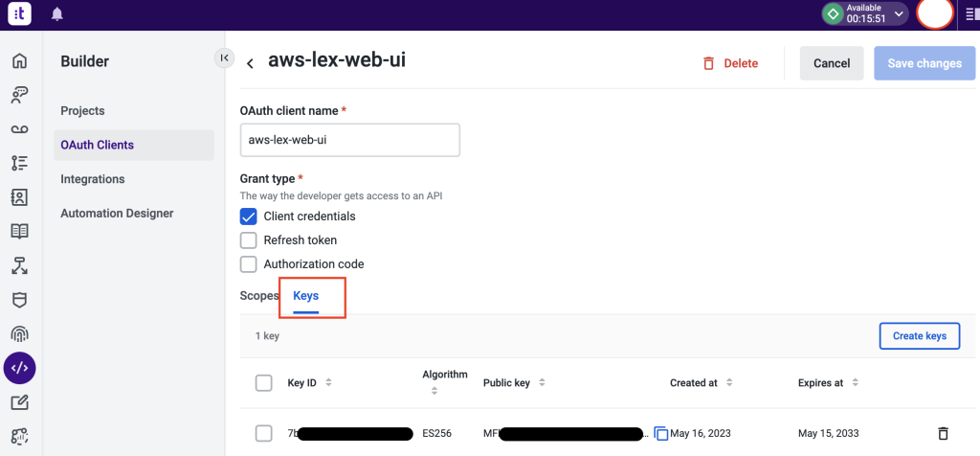The image size is (980, 456).
Task: Open the knowledge open-book icon
Action: click(20, 231)
